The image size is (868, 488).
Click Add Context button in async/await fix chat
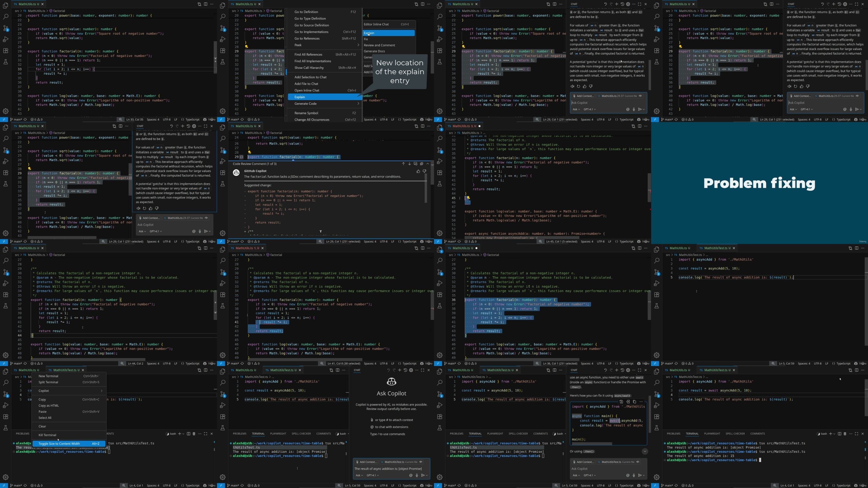(x=583, y=462)
